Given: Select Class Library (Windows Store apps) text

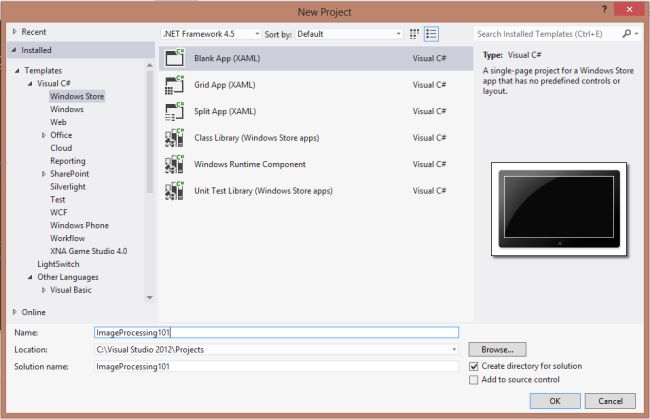Looking at the screenshot, I should 257,138.
